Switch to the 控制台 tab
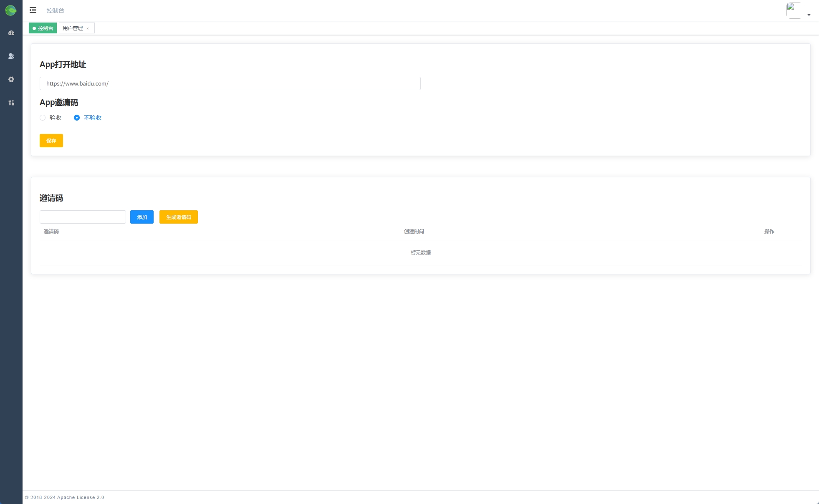 click(x=43, y=28)
